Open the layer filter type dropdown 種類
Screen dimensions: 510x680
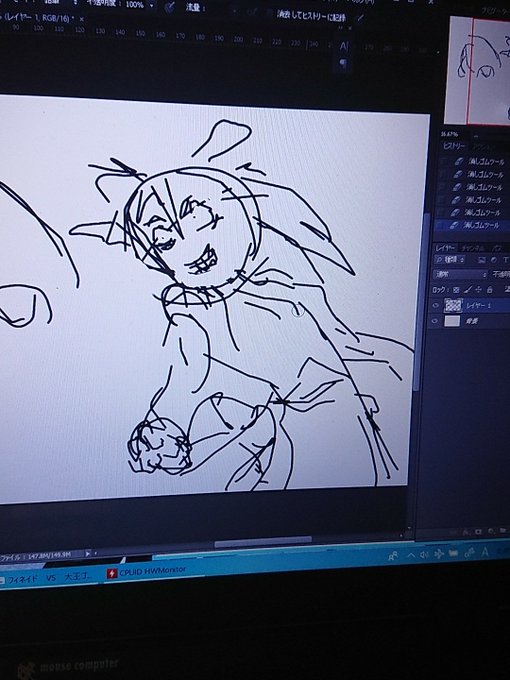(x=451, y=259)
